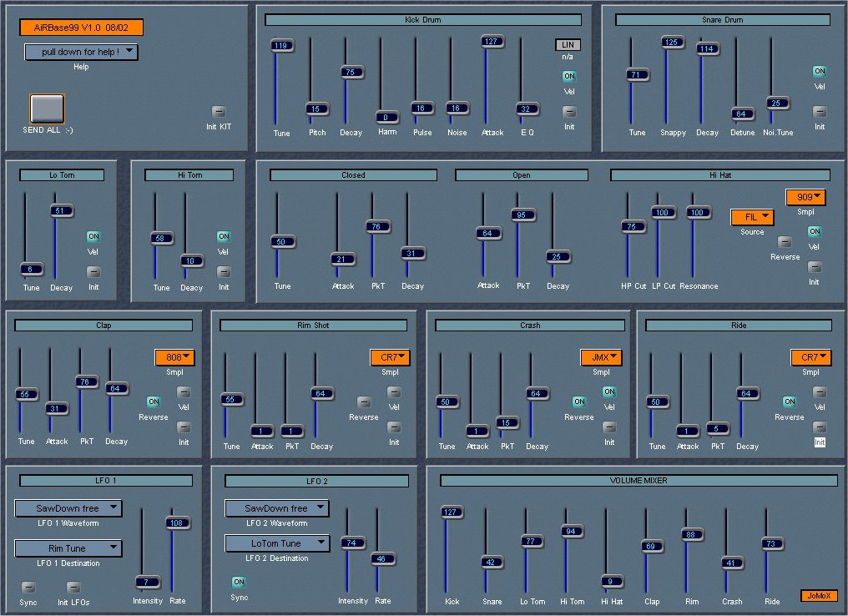Open the Hi Hat 909 Smpl dropdown
Viewport: 848px width, 616px height.
pyautogui.click(x=805, y=198)
